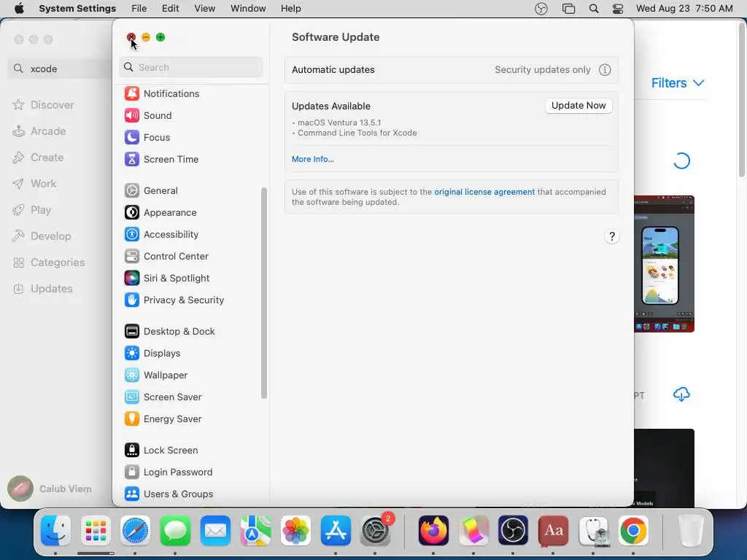This screenshot has width=747, height=560.
Task: Open Control Center in menu bar
Action: point(618,9)
